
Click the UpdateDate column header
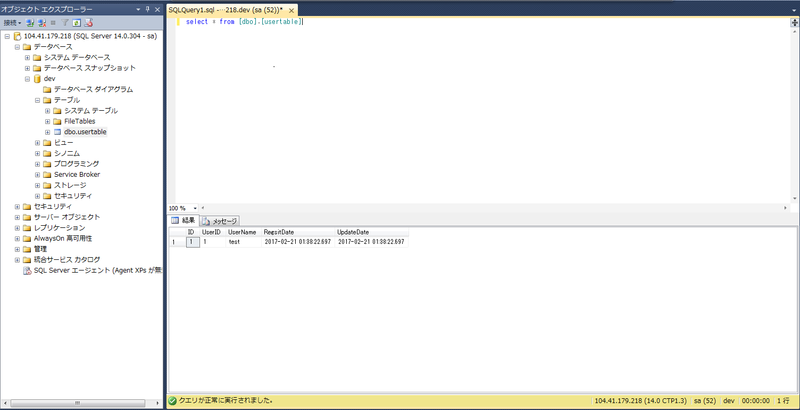pos(371,232)
